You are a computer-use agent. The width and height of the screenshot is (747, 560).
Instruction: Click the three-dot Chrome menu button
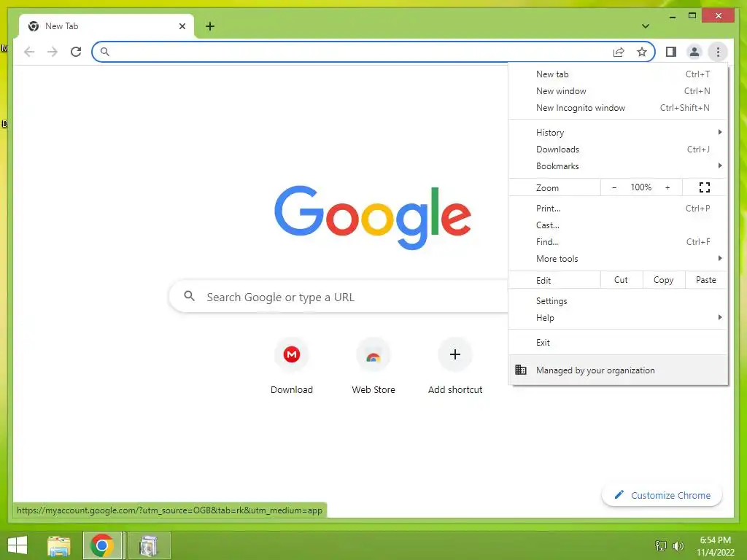[x=718, y=52]
